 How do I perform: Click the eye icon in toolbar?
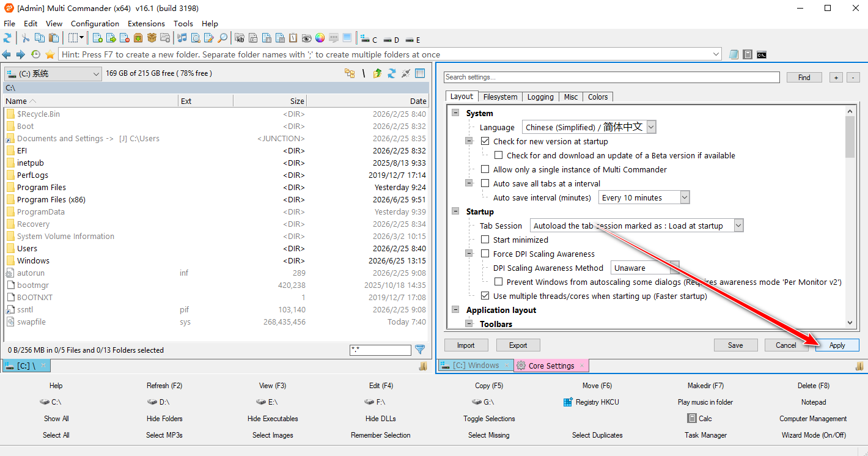pyautogui.click(x=306, y=38)
